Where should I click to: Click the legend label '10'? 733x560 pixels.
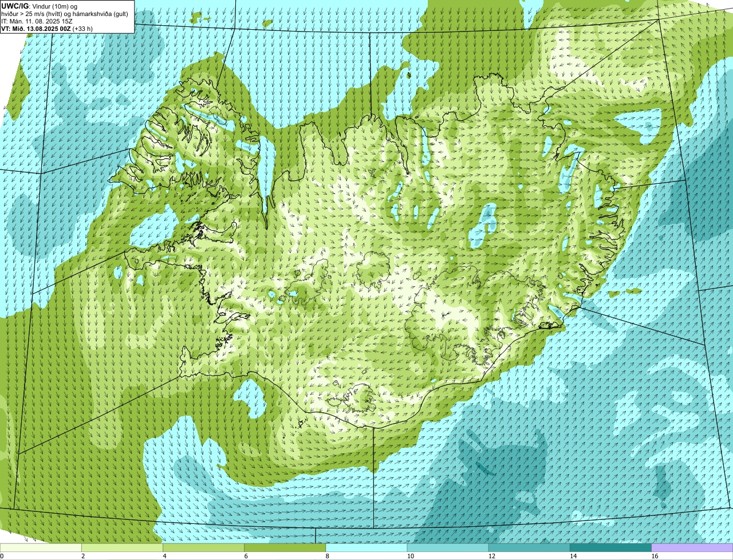click(411, 556)
